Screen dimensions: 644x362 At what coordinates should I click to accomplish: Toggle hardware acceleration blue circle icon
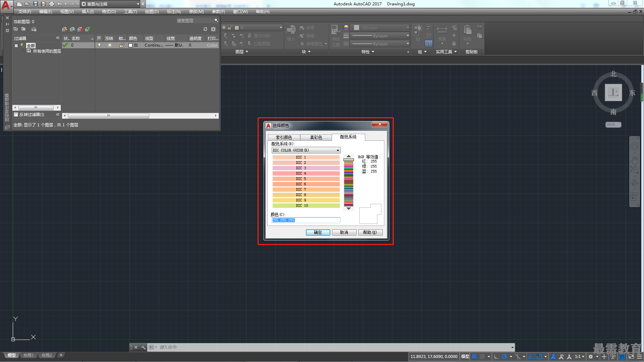622,357
